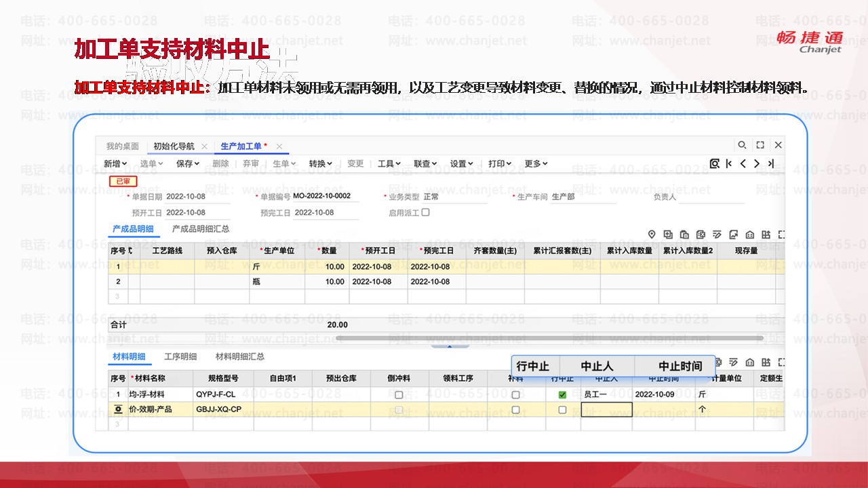Open the 工具 dropdown menu
868x488 pixels.
pyautogui.click(x=389, y=163)
